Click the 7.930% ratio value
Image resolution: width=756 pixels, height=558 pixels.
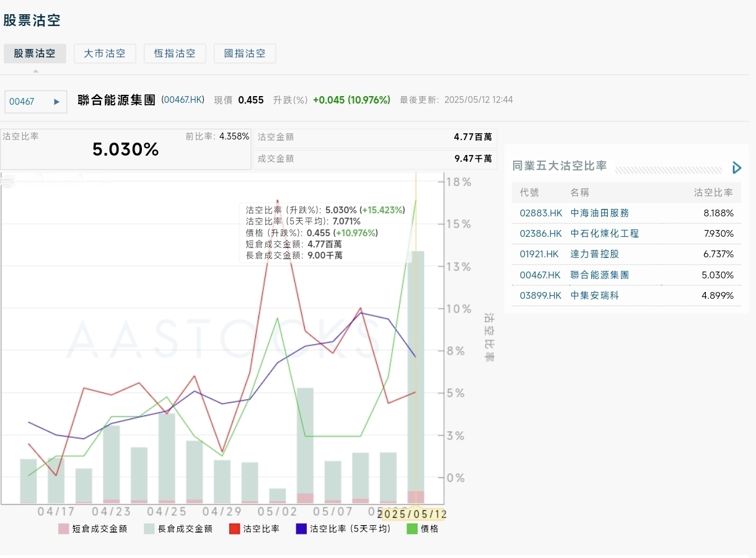[718, 233]
